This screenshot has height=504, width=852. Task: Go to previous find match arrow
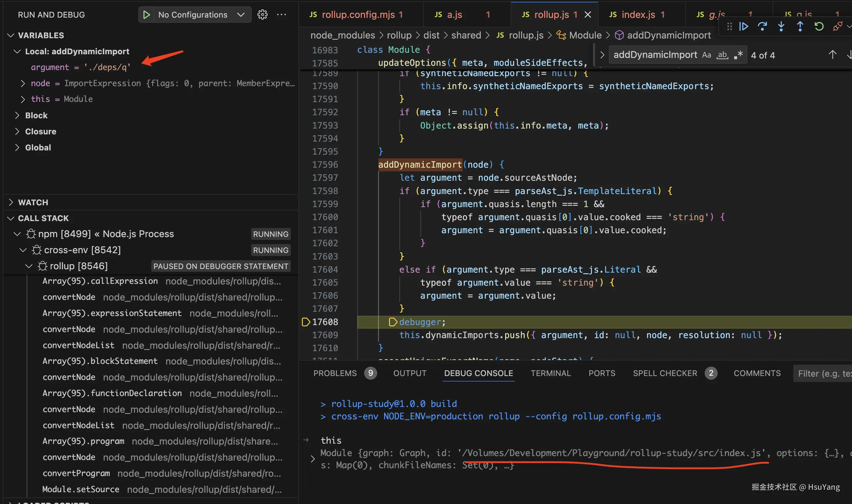coord(832,55)
